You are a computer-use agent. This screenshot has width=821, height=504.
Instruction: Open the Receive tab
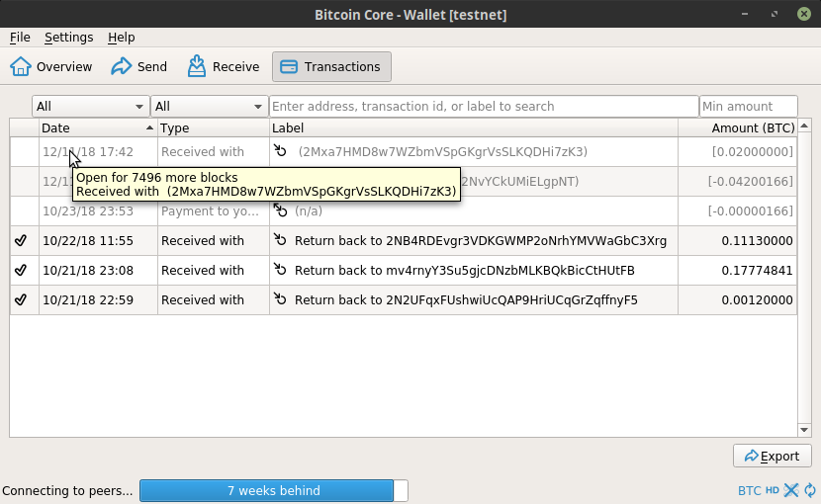(x=223, y=67)
